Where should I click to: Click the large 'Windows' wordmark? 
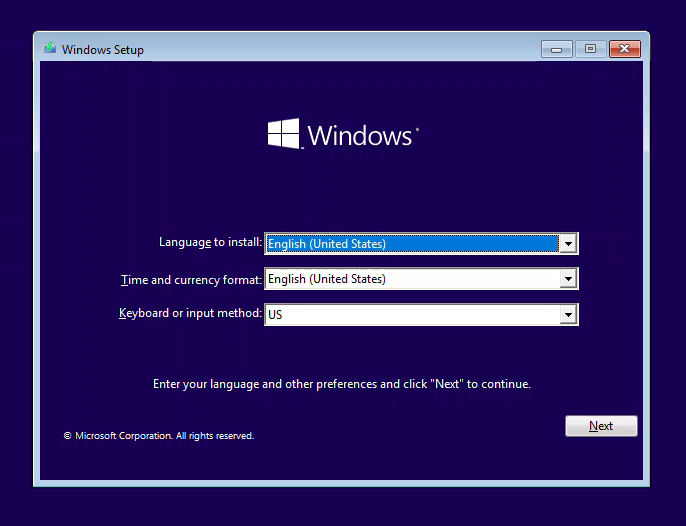coord(360,135)
